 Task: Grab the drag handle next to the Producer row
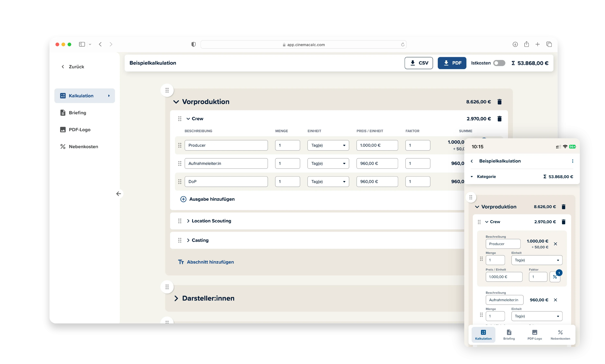click(x=180, y=145)
